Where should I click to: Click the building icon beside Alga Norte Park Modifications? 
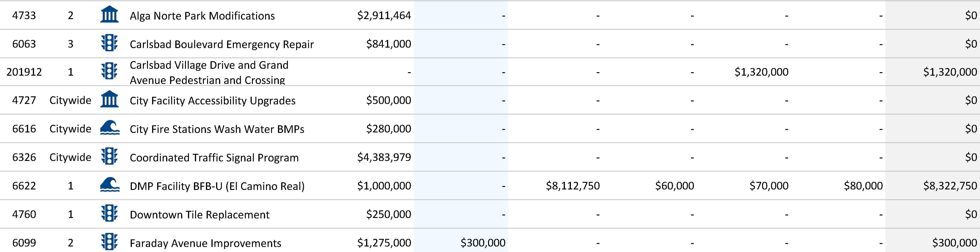point(109,15)
